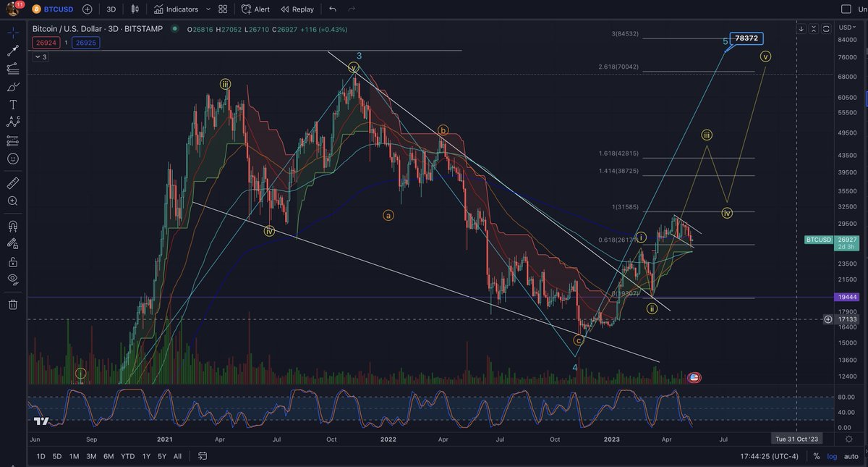Select the All time range
This screenshot has height=467, width=868.
pos(177,456)
